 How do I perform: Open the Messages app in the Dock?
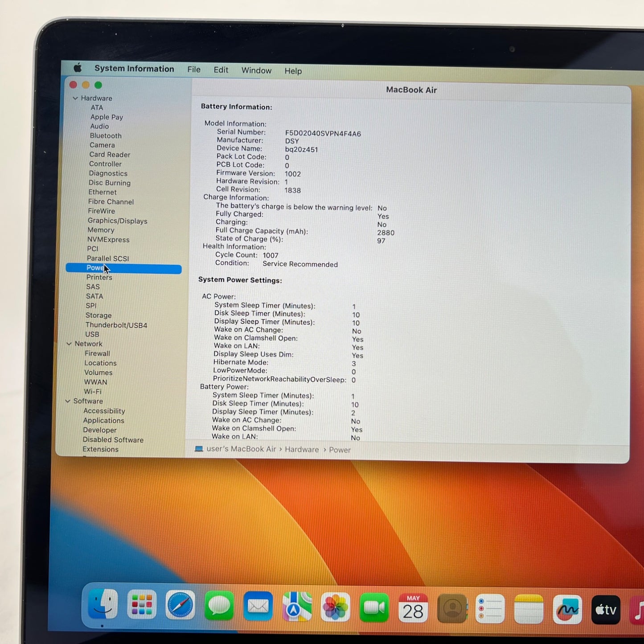(x=219, y=606)
